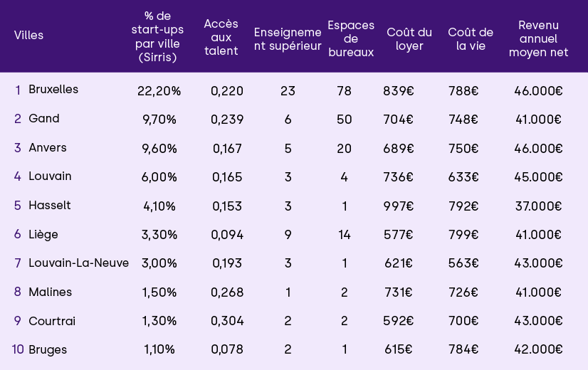
Task: Select the Revenu annuel moyen net header
Action: [538, 38]
